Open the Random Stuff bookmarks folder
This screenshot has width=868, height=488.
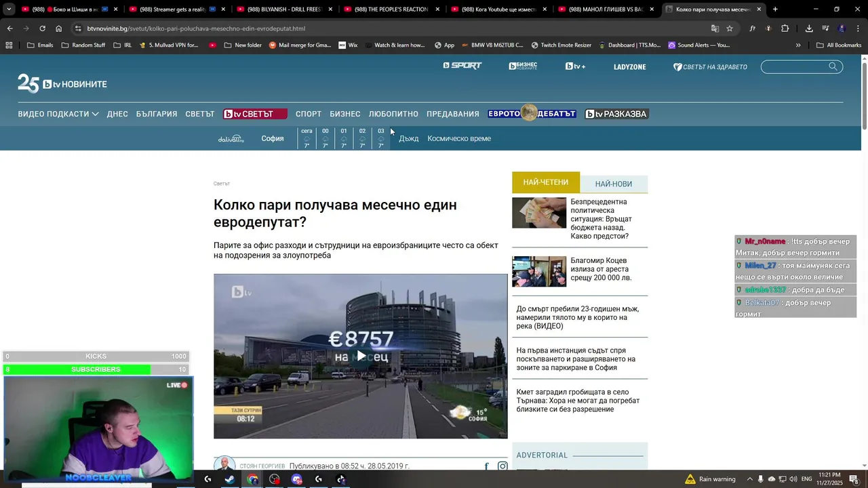coord(83,45)
